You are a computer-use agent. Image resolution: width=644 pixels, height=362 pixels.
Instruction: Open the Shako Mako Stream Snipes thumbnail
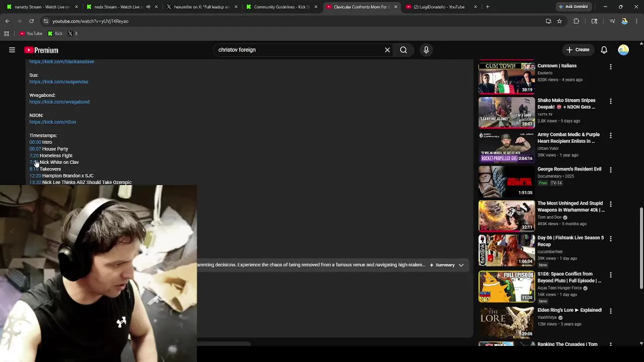[507, 113]
